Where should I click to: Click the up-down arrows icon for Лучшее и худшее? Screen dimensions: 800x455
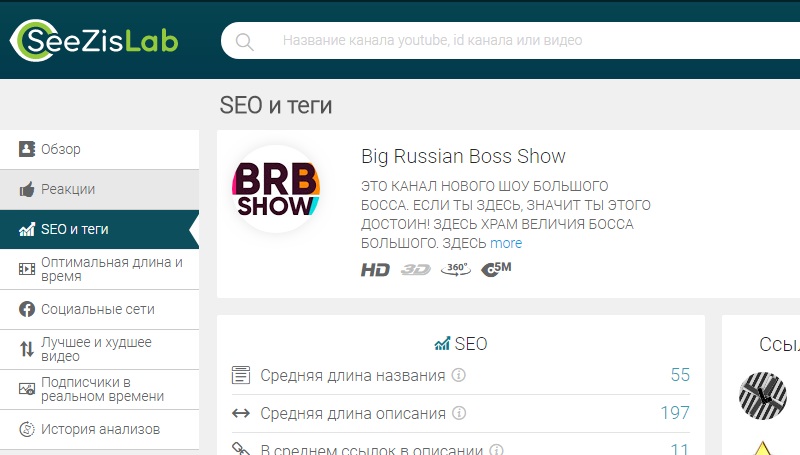(x=27, y=349)
